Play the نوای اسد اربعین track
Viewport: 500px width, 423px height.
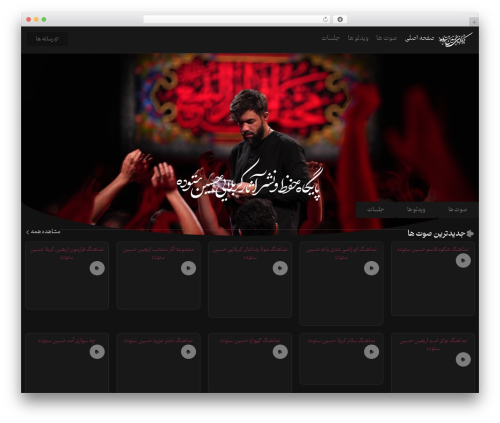click(463, 359)
